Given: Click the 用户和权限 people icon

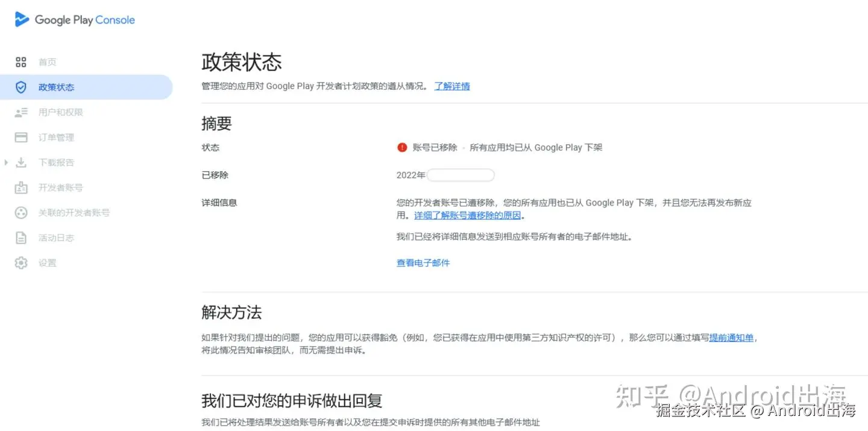Looking at the screenshot, I should (x=21, y=113).
